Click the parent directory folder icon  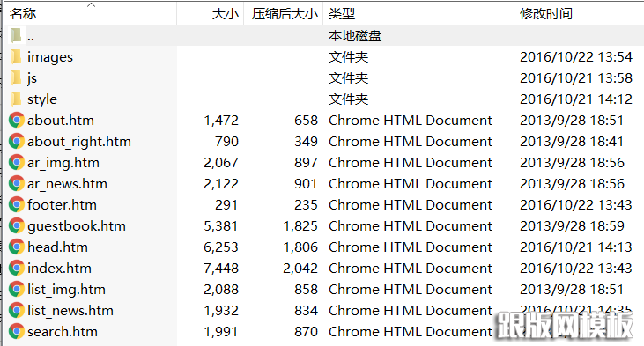pyautogui.click(x=16, y=36)
